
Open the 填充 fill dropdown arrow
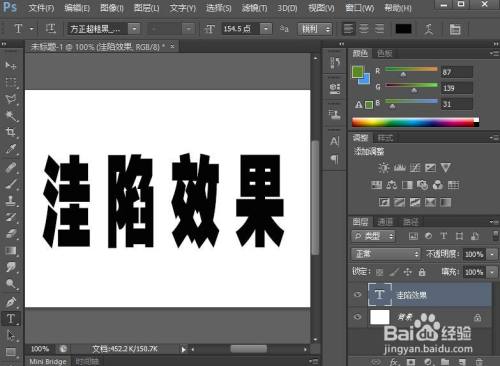point(492,272)
